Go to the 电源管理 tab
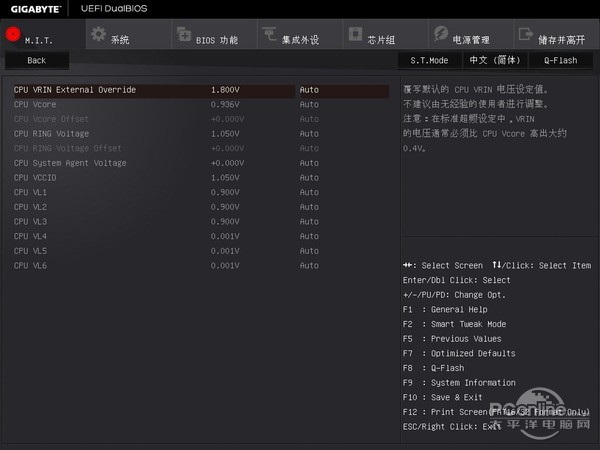The image size is (600, 450). click(471, 34)
